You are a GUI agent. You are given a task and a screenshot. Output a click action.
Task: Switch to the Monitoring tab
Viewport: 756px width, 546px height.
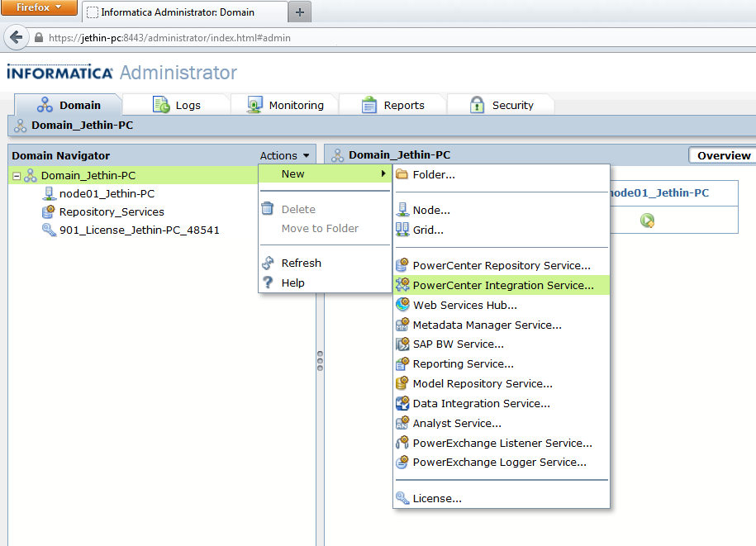tap(286, 105)
